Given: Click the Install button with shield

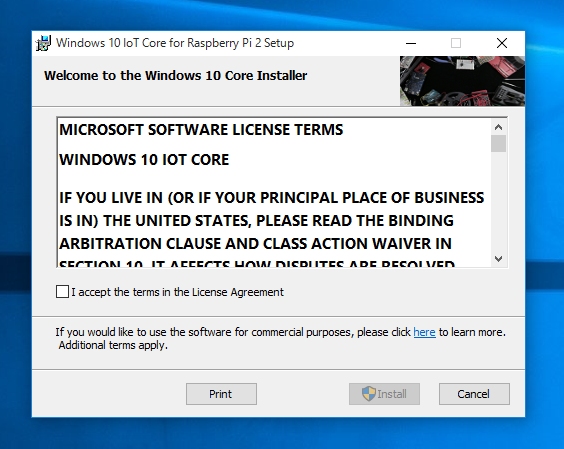Looking at the screenshot, I should pos(384,394).
